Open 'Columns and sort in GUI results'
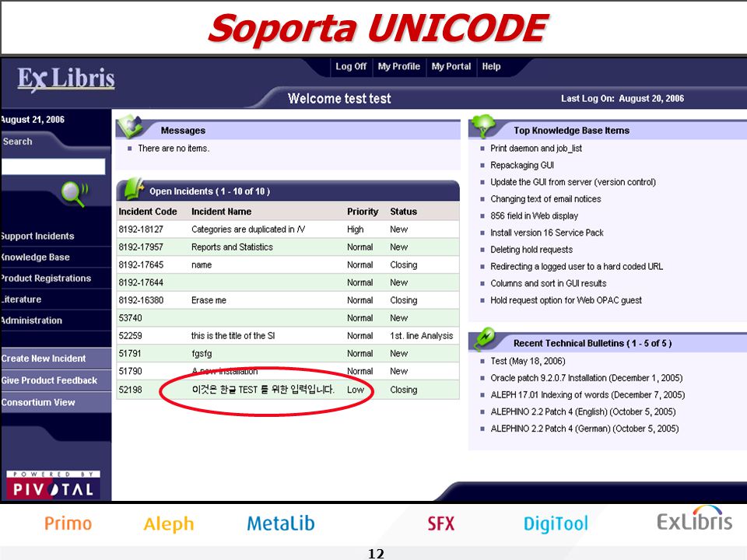747x560 pixels. [x=549, y=283]
